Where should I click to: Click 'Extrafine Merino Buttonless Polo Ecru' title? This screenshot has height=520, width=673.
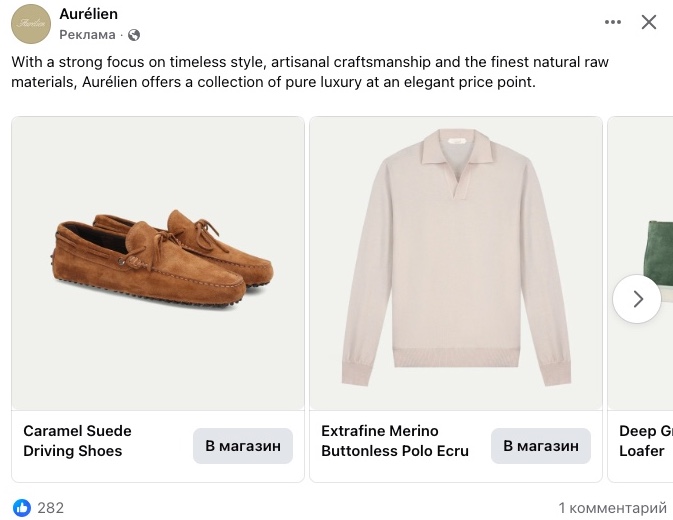point(394,441)
